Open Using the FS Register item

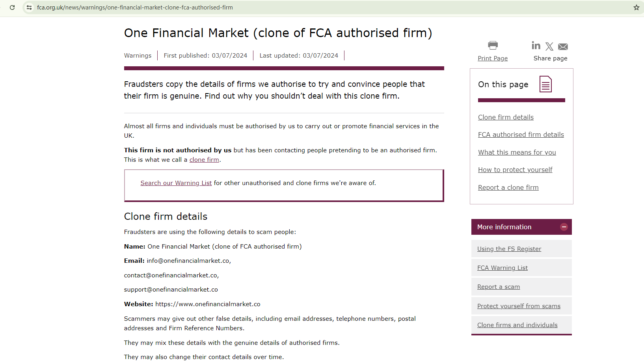point(509,249)
